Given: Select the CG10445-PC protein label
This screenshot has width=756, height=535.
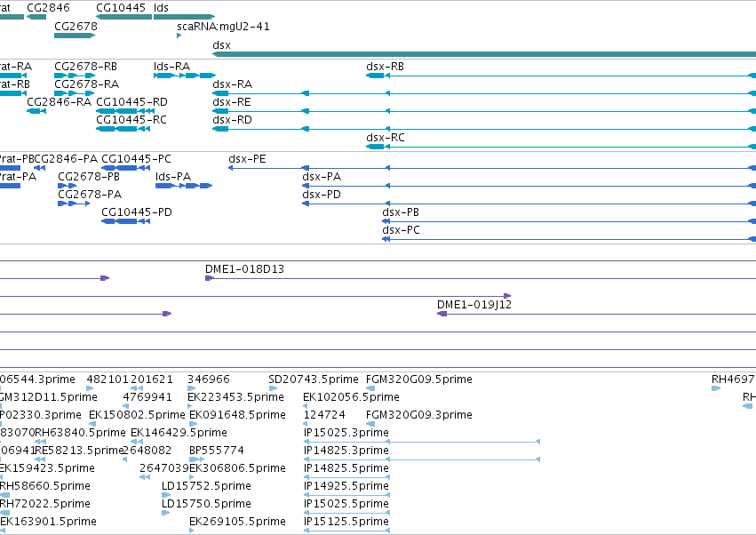Looking at the screenshot, I should (x=137, y=159).
